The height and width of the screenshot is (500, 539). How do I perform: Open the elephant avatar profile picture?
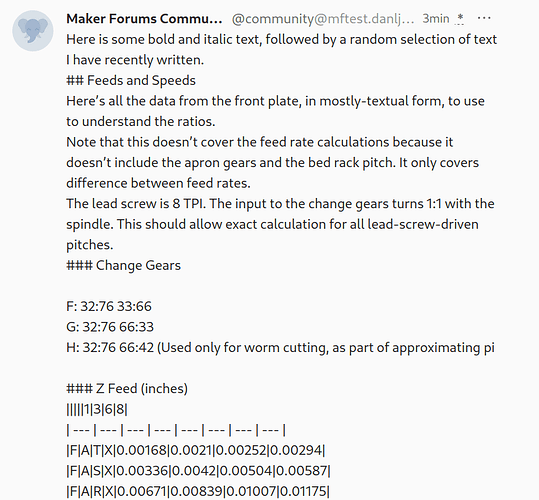point(33,31)
